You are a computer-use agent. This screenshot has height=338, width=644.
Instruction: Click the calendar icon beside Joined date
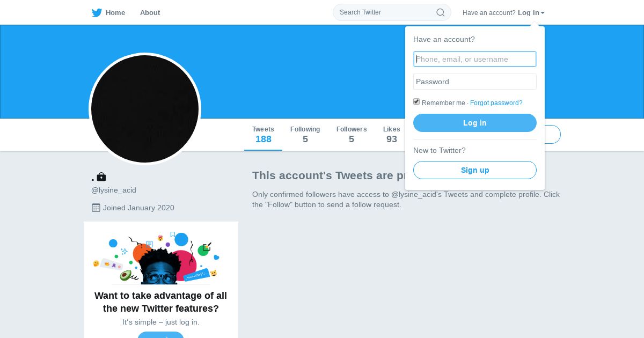(x=96, y=208)
